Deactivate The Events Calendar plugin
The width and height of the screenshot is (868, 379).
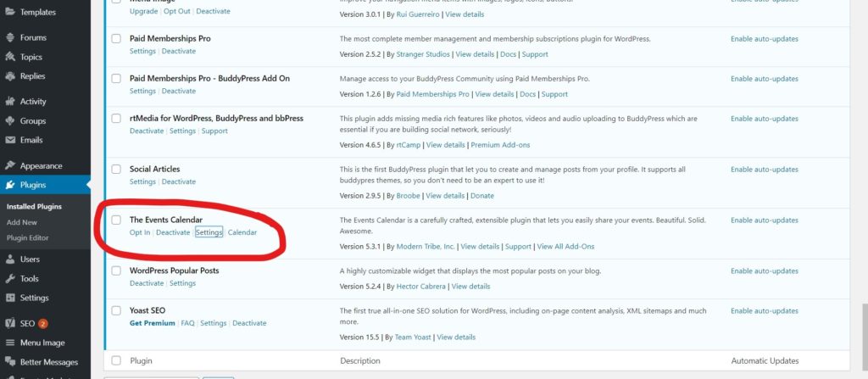173,232
